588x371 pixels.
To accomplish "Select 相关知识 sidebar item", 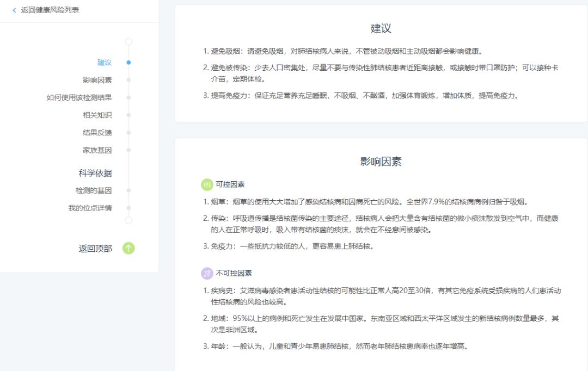I will 97,115.
